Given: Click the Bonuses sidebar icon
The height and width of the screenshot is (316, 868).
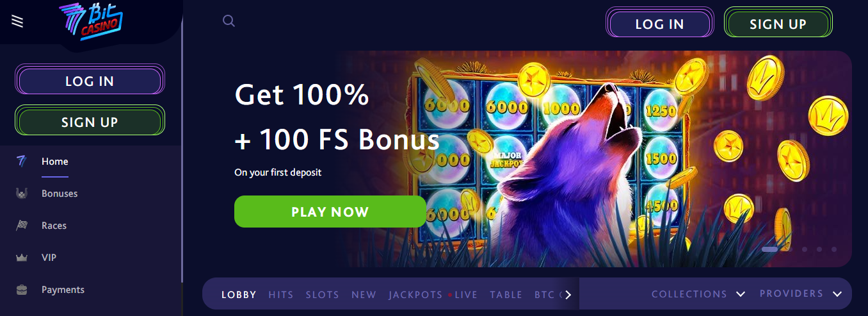Looking at the screenshot, I should pyautogui.click(x=22, y=194).
